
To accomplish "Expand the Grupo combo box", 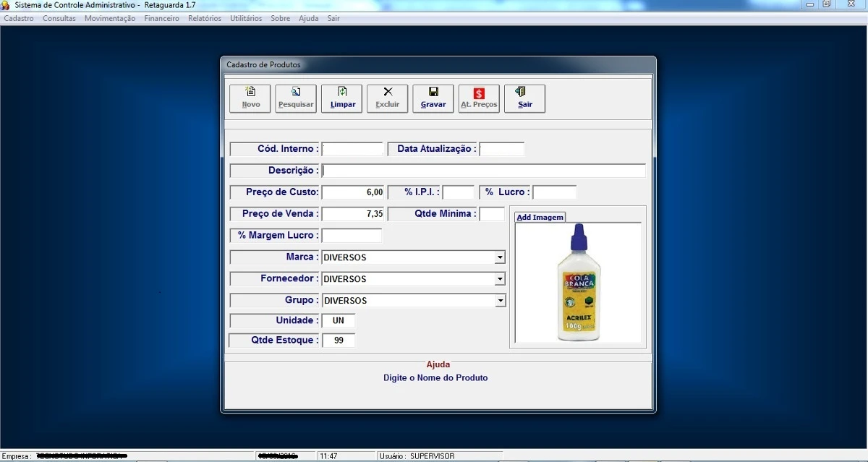I will pos(499,301).
